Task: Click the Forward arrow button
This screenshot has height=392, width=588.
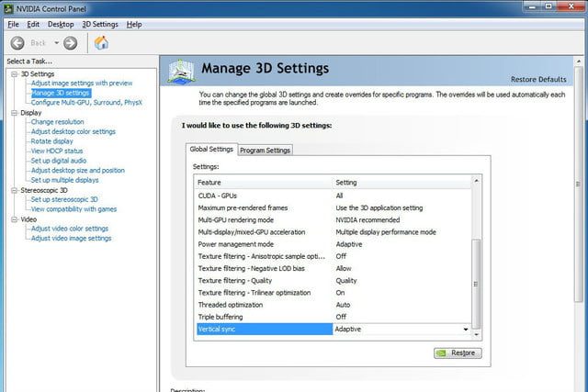Action: tap(71, 43)
